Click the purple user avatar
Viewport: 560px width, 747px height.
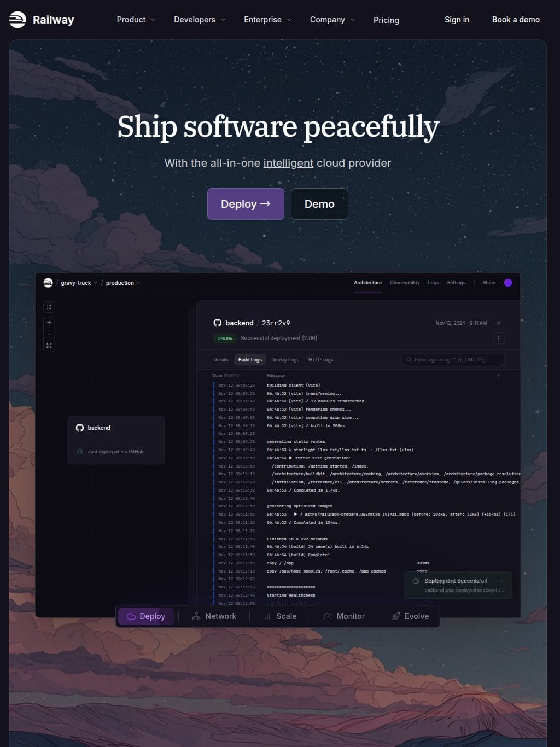pos(508,283)
